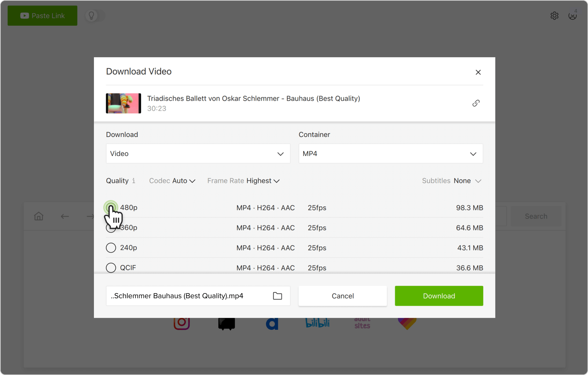Click the smiley account icon
Viewport: 588px width, 375px height.
(x=572, y=16)
